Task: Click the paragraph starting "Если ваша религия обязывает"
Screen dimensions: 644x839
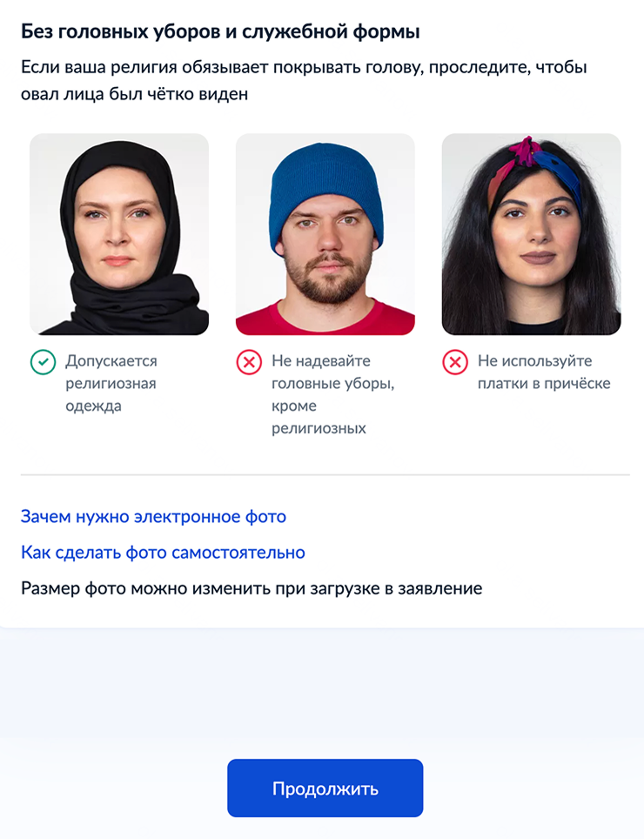Action: (304, 80)
